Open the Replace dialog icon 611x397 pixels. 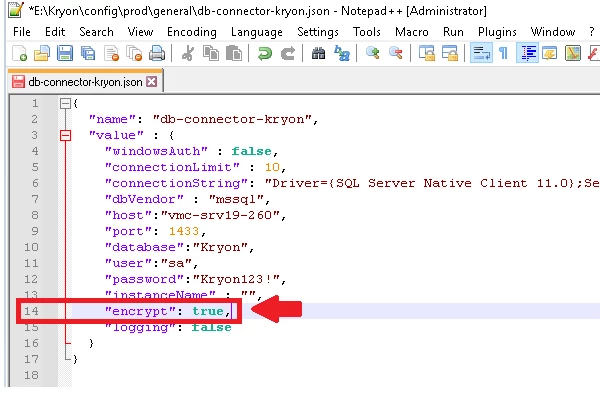[x=342, y=53]
